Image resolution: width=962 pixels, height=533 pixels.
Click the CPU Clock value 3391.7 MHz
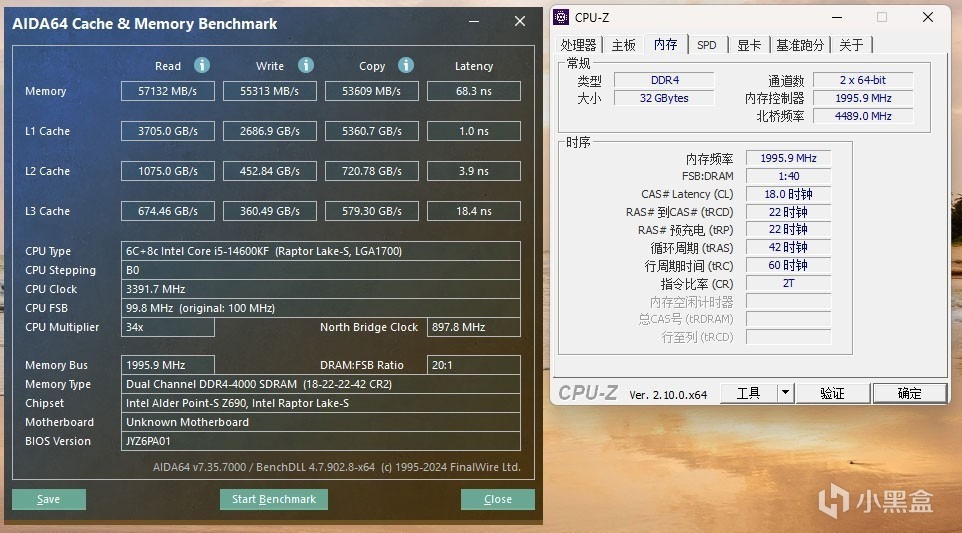(x=321, y=289)
